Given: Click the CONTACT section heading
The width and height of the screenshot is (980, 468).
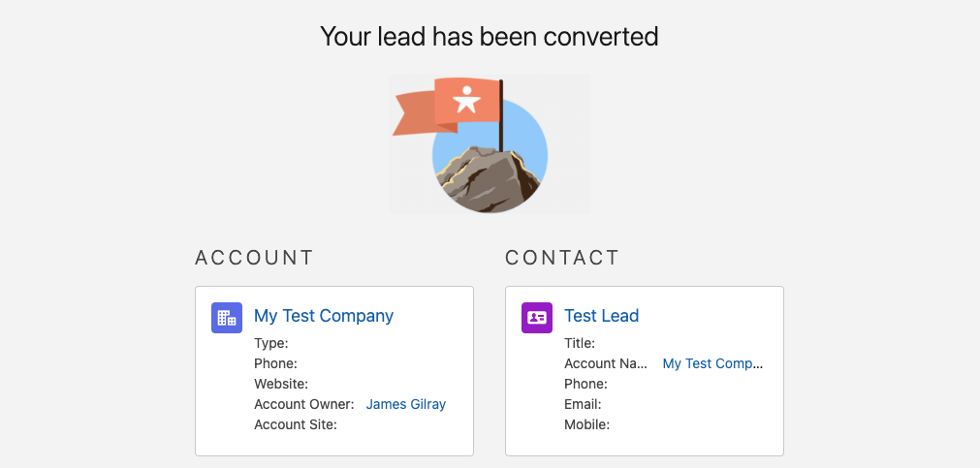Looking at the screenshot, I should (x=562, y=258).
